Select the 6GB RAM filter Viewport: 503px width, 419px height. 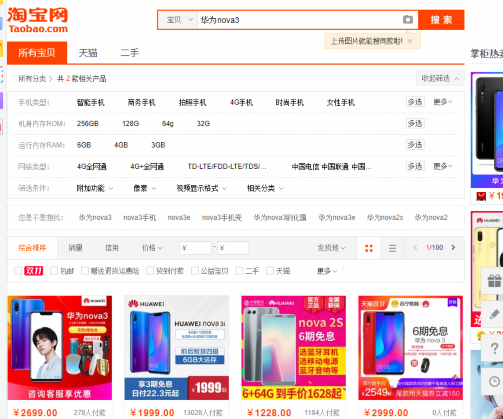(x=84, y=145)
